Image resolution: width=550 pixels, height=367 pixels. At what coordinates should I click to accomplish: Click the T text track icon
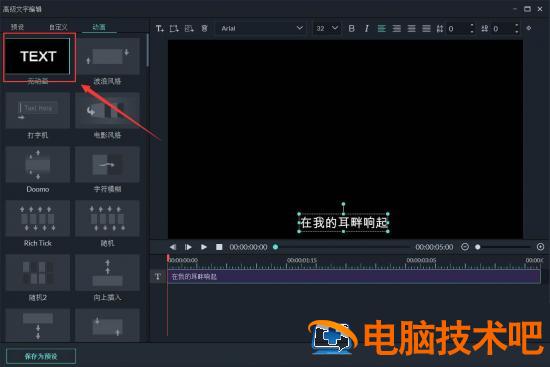(x=158, y=276)
